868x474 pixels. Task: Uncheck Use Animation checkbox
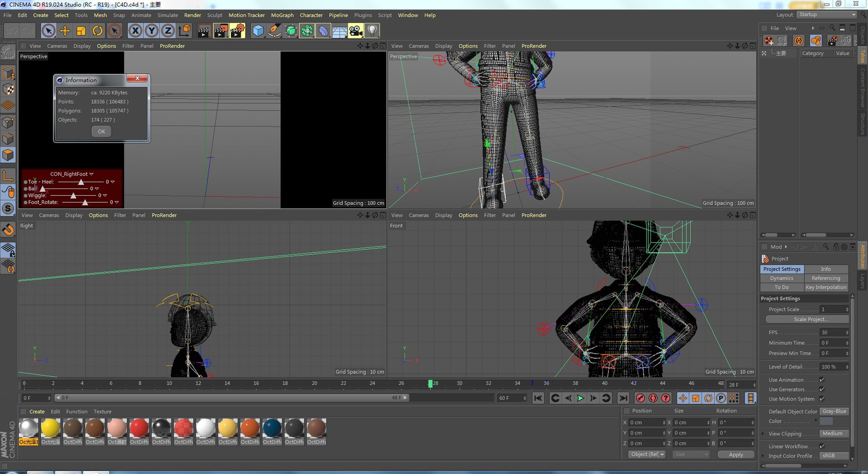click(x=822, y=380)
